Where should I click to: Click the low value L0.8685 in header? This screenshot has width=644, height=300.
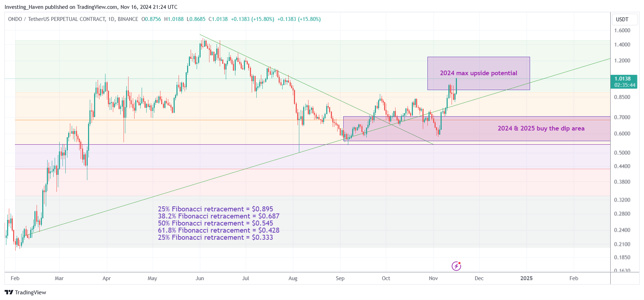tap(196, 19)
